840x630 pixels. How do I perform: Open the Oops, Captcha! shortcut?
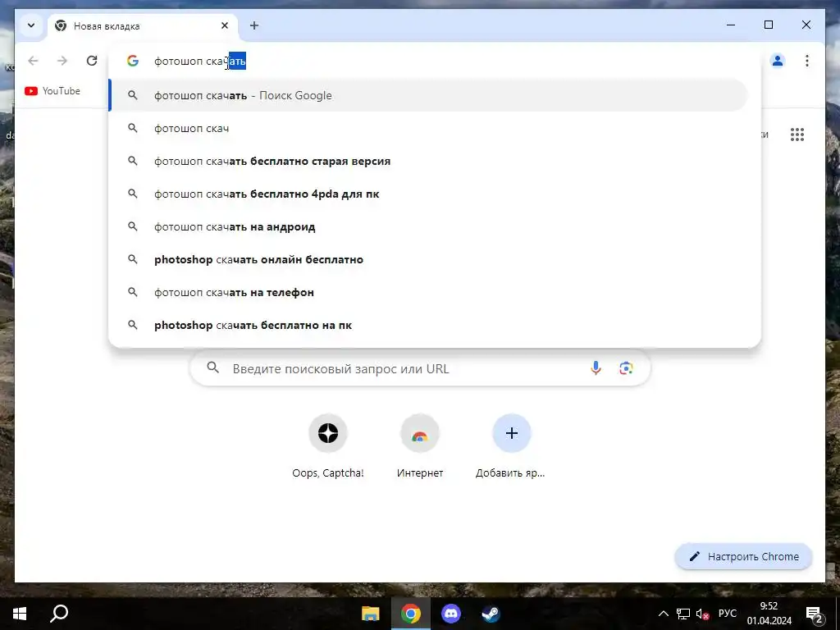[x=328, y=446]
